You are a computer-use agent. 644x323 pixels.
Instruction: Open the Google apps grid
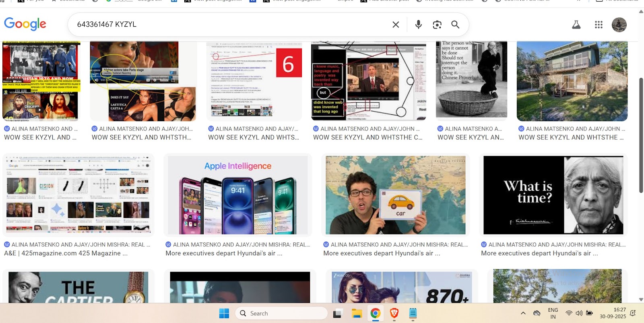coord(599,25)
